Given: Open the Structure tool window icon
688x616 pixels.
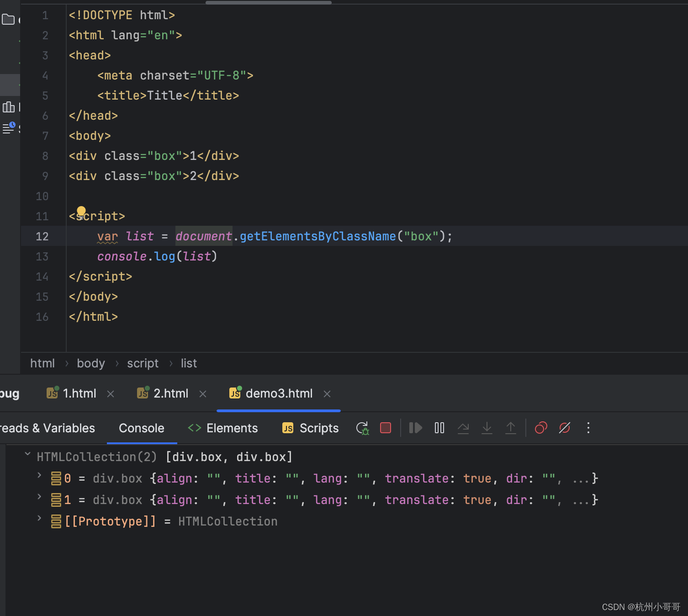Looking at the screenshot, I should pyautogui.click(x=8, y=107).
